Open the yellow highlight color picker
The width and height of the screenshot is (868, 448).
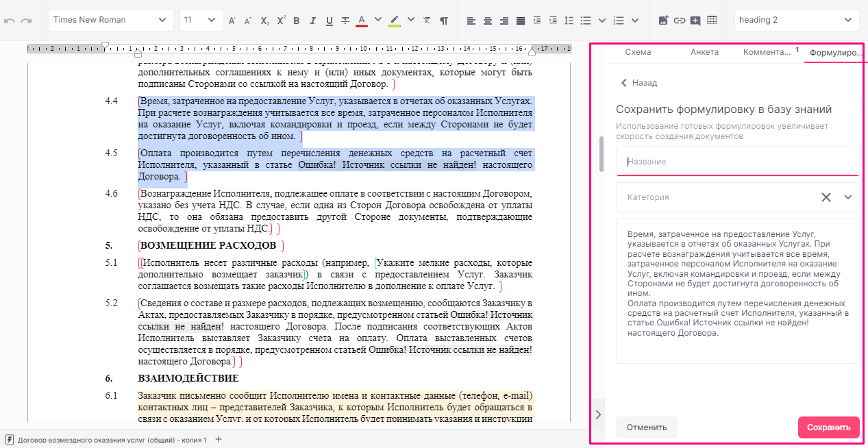pos(411,20)
